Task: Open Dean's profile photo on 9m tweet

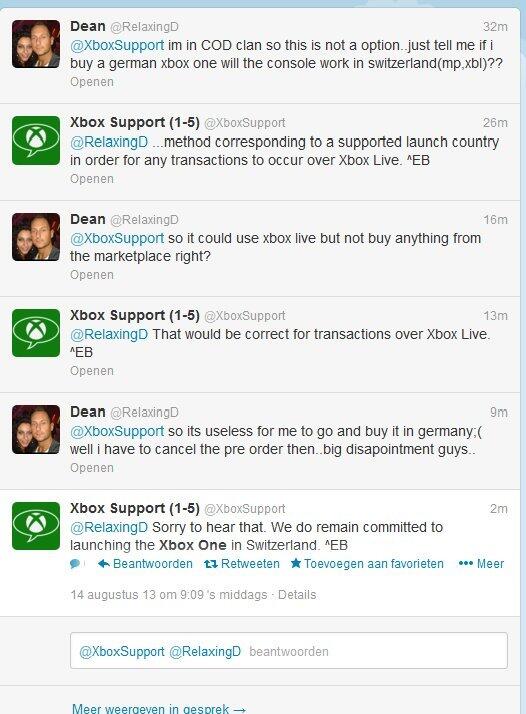Action: pos(36,429)
